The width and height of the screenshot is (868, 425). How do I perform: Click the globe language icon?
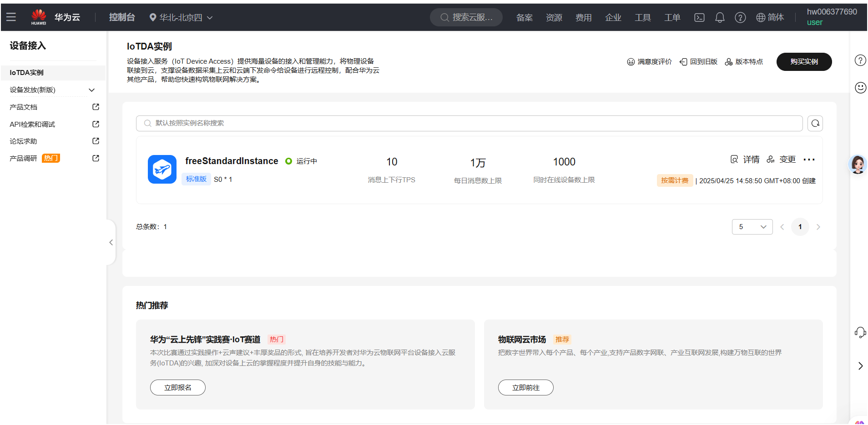coord(761,17)
